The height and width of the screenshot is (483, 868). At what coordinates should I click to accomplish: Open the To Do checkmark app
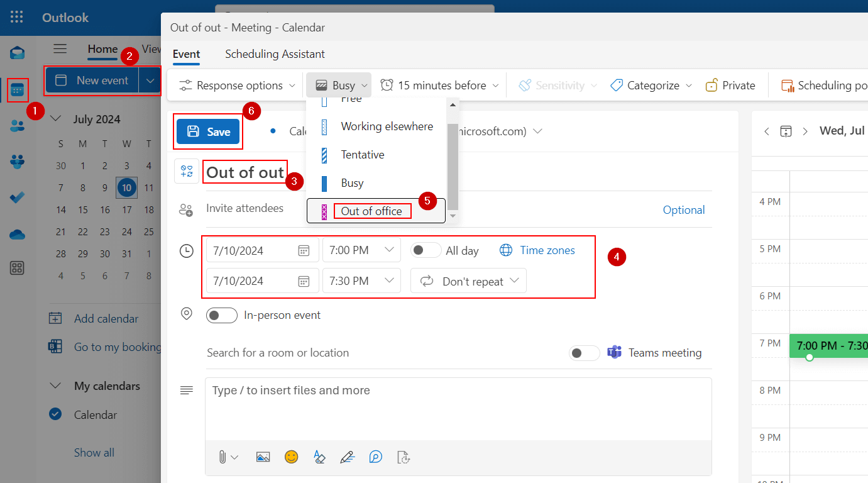coord(18,197)
